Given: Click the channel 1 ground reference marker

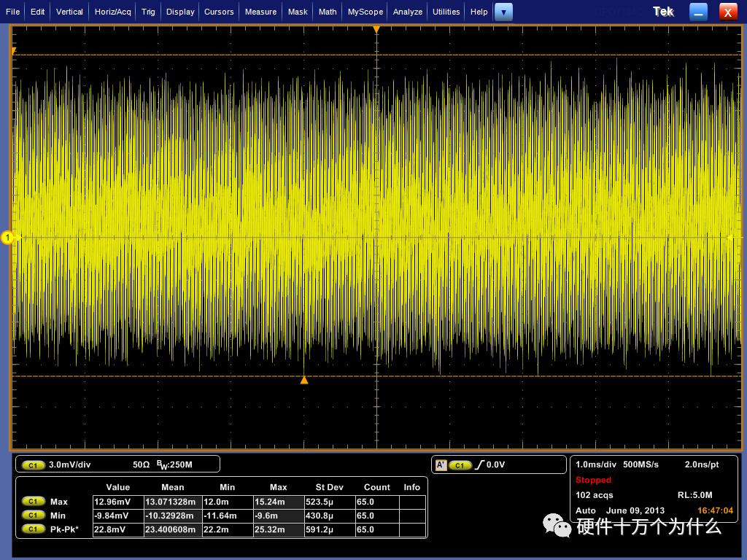Looking at the screenshot, I should (x=8, y=237).
